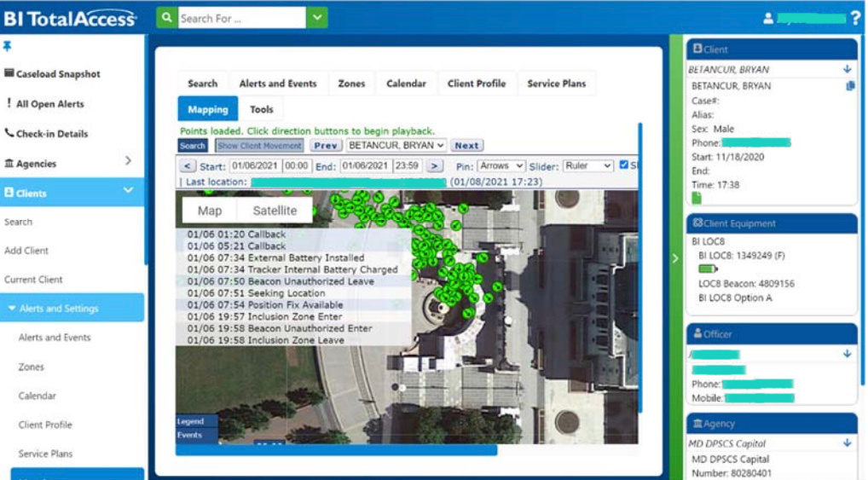
Task: Select the Tools sub-tab
Action: 261,109
